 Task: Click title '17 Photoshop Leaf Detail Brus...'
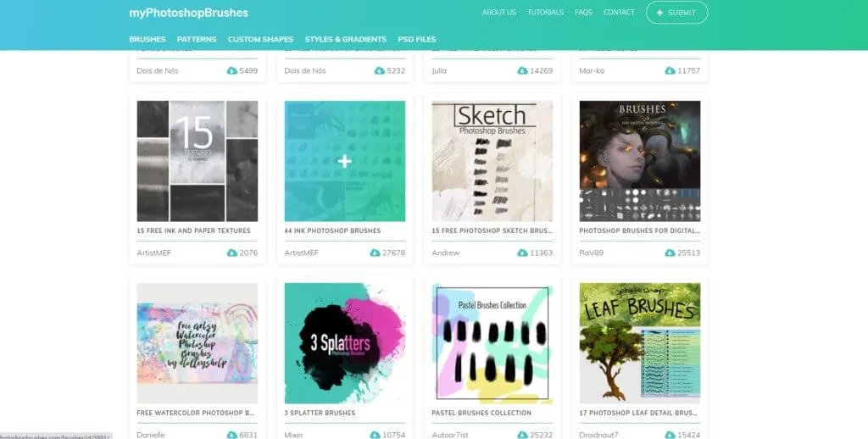[x=638, y=413]
